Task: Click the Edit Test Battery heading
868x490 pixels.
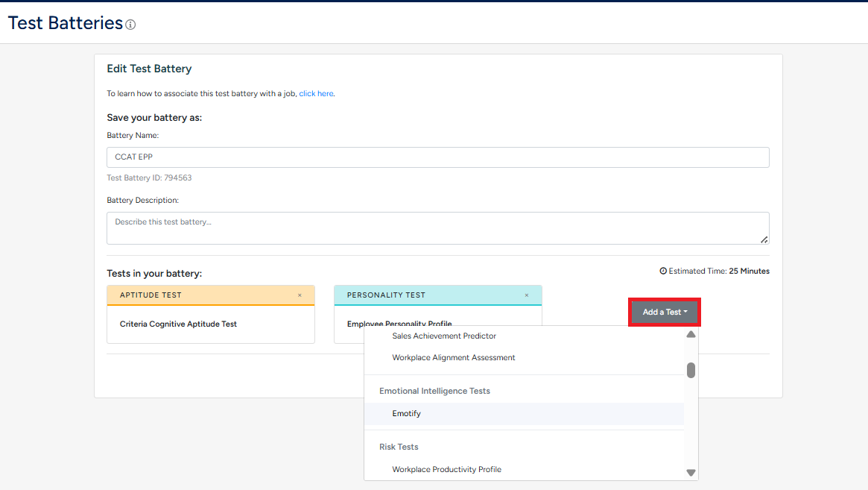Action: (x=150, y=69)
